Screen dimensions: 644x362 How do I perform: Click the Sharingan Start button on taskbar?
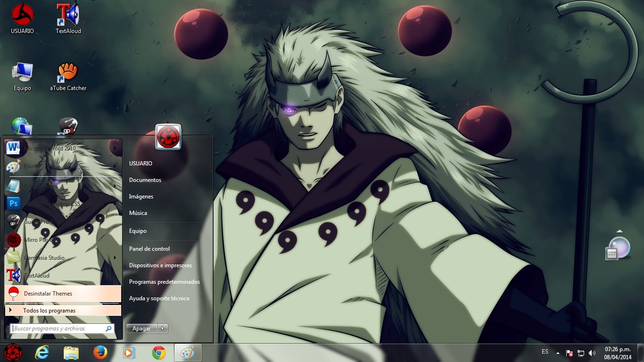[x=13, y=353]
